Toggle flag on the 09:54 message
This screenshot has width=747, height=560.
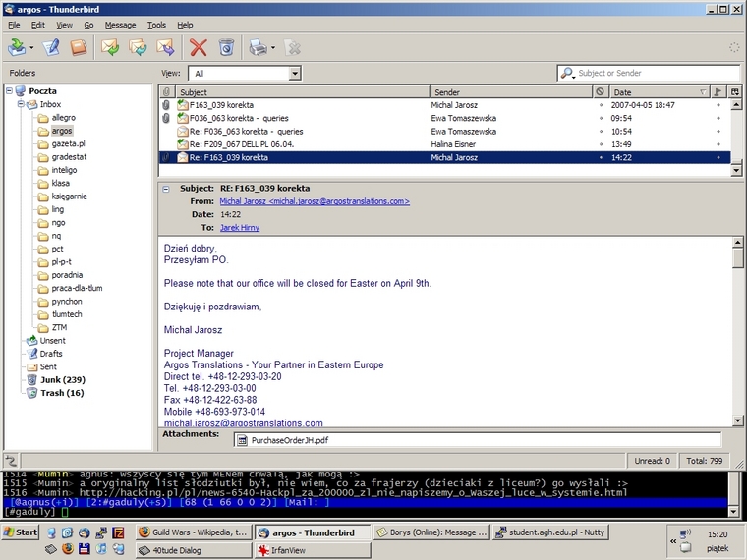[718, 118]
